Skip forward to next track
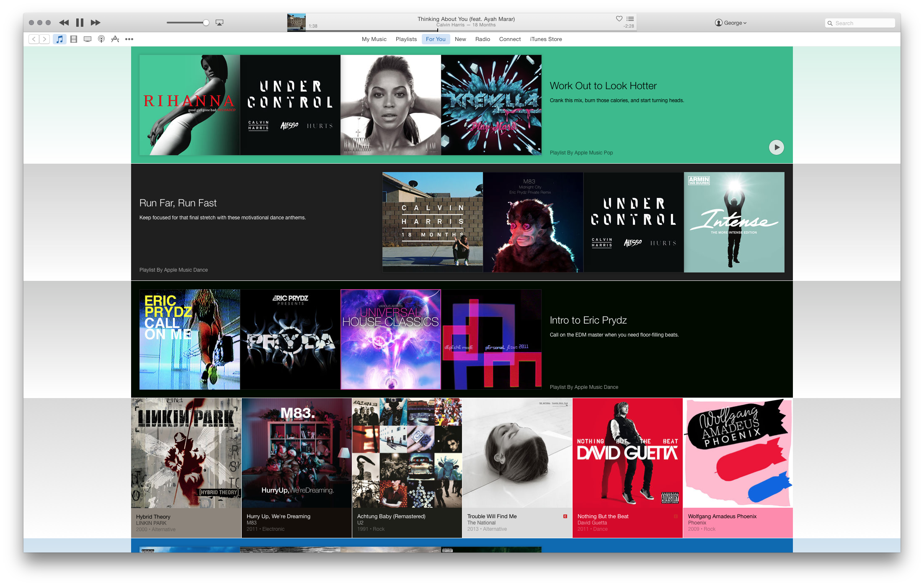 95,23
